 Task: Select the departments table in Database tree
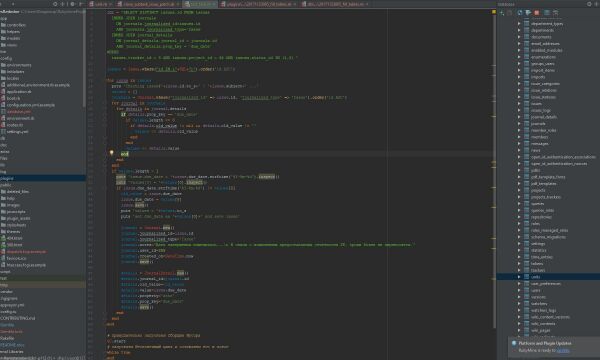(542, 30)
